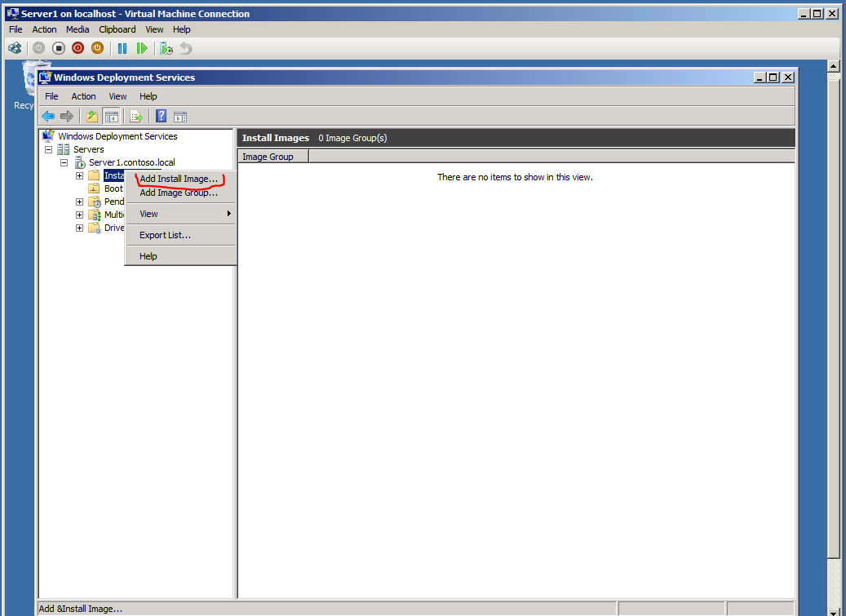
Task: Save VM state with the orange icon
Action: 97,49
